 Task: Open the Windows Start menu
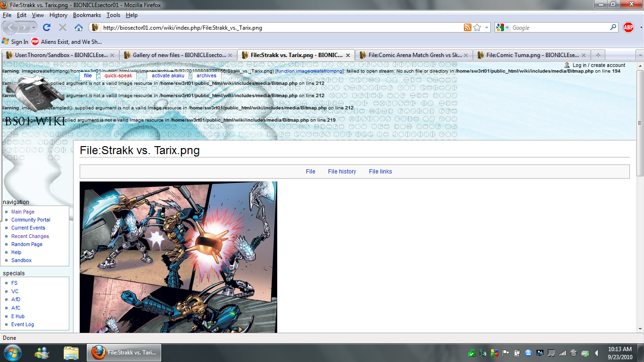[12, 353]
